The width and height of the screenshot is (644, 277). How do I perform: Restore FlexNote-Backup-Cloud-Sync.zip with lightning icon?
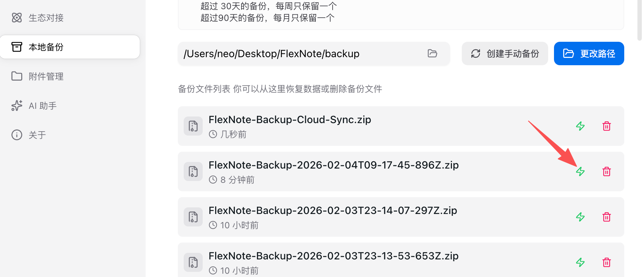point(580,126)
